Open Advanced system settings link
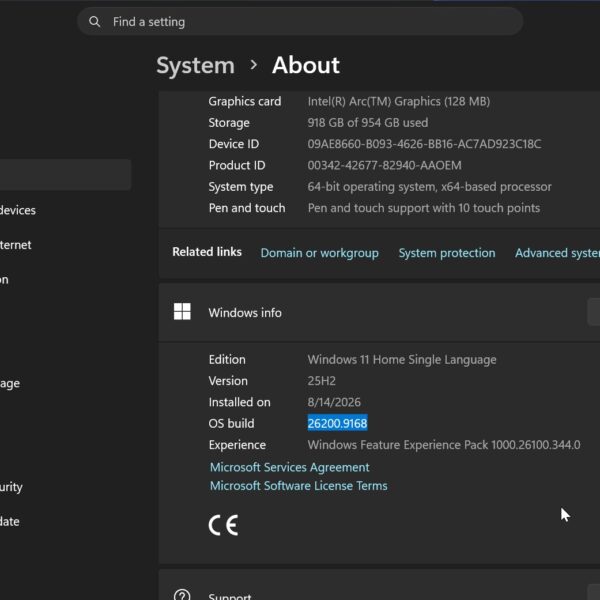 tap(558, 253)
